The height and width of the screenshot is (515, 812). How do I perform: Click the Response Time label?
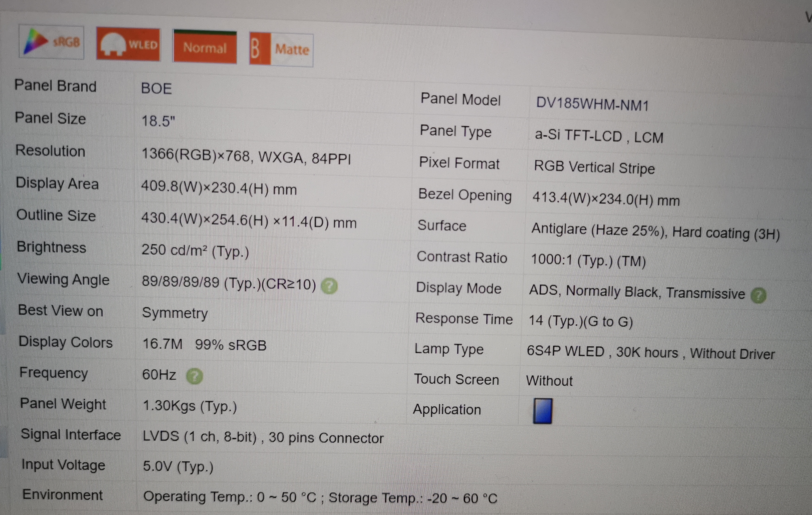click(464, 319)
